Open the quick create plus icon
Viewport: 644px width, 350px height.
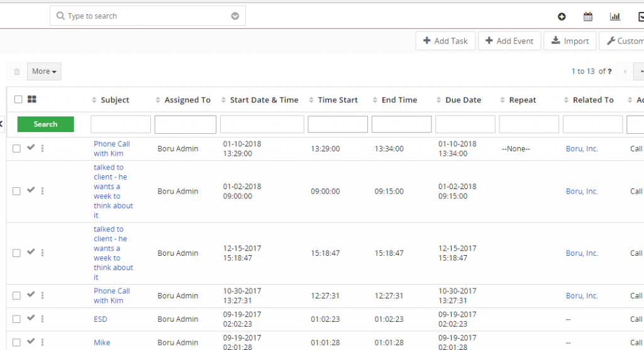pyautogui.click(x=562, y=16)
